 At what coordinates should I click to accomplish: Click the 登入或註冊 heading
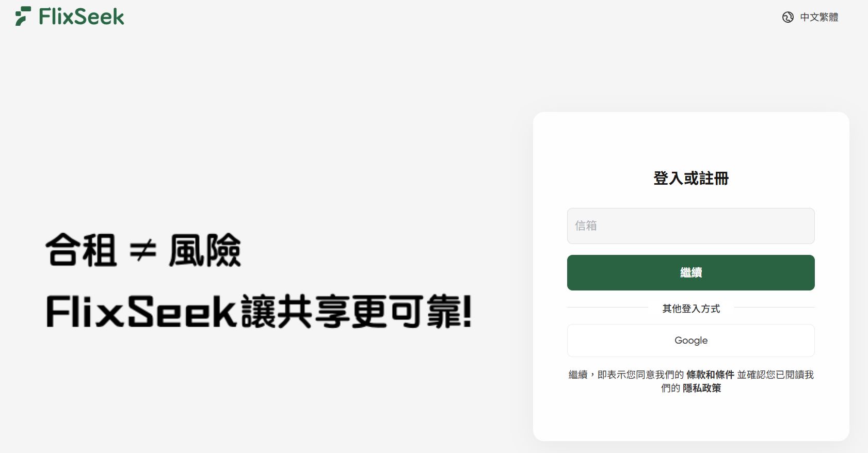pos(691,179)
